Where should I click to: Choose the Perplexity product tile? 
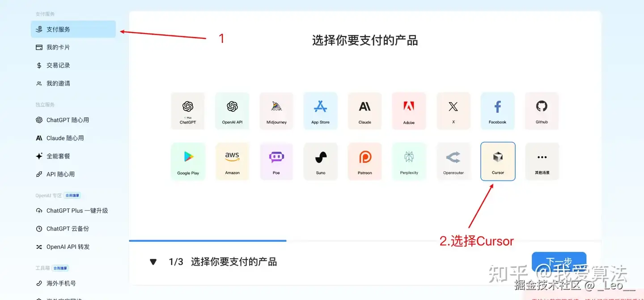409,162
